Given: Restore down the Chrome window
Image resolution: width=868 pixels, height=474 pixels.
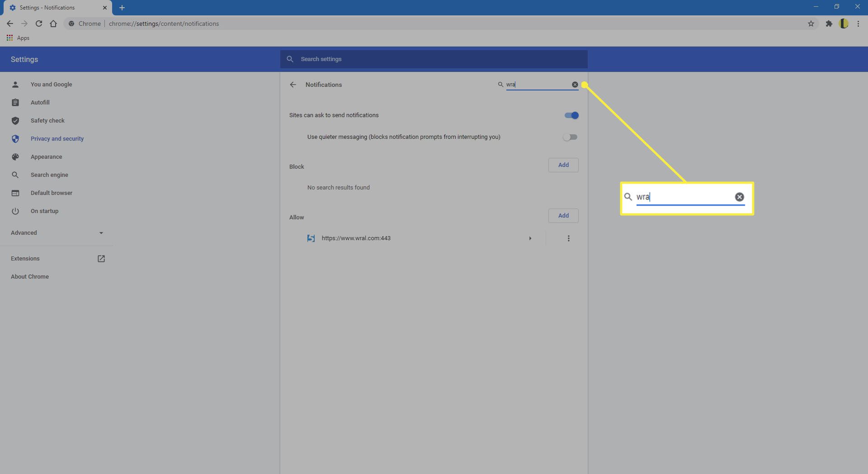Looking at the screenshot, I should coord(837,7).
